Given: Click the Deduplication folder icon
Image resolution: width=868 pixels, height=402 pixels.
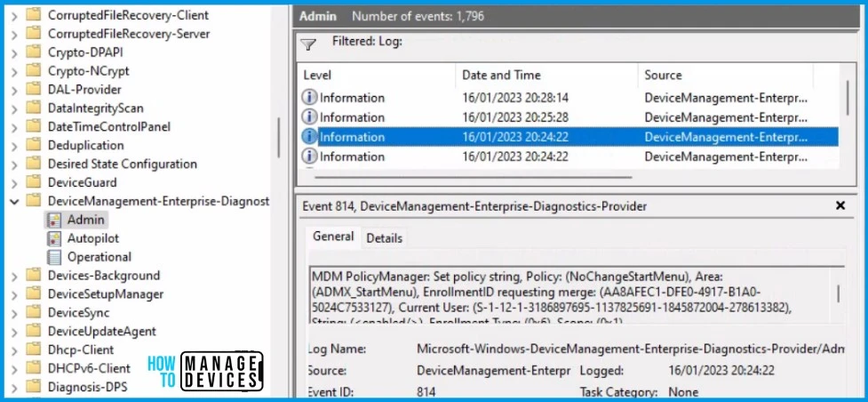Looking at the screenshot, I should [34, 145].
